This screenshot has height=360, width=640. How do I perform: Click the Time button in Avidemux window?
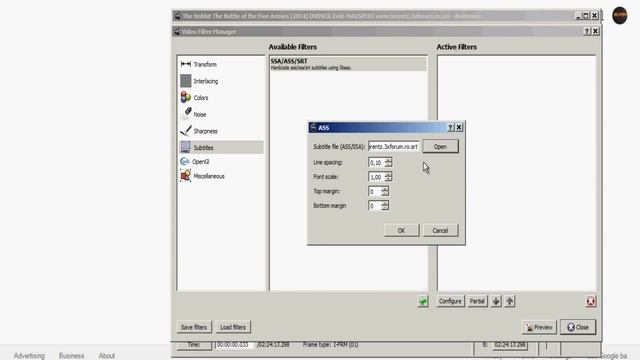point(194,345)
